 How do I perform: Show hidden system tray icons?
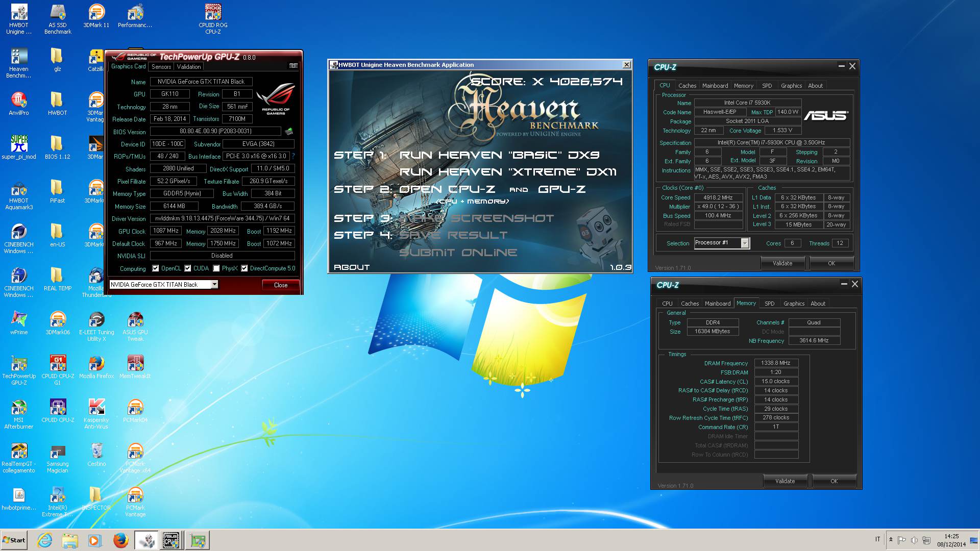pos(891,540)
